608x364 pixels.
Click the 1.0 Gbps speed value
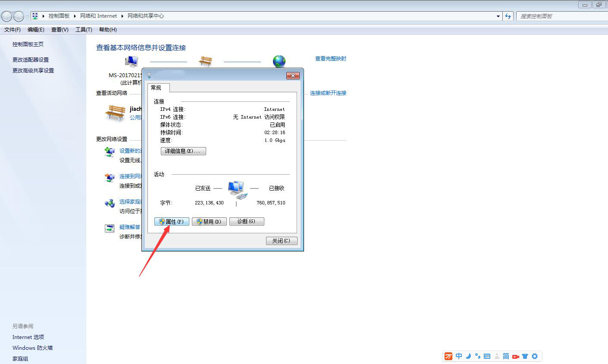(x=275, y=140)
